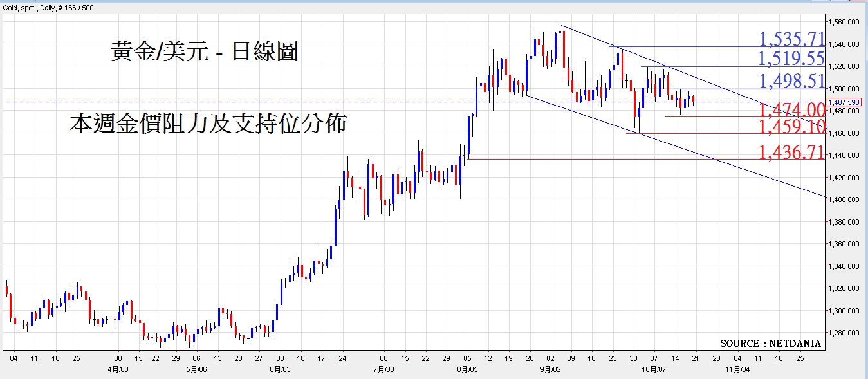Screen dimensions: 868x379
Task: Click the 1,400.000 price axis tick
Action: click(845, 199)
